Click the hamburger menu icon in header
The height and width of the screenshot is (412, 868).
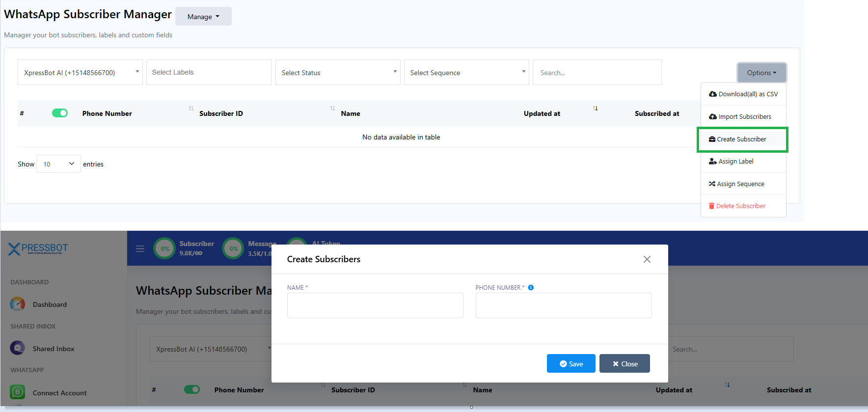(140, 248)
